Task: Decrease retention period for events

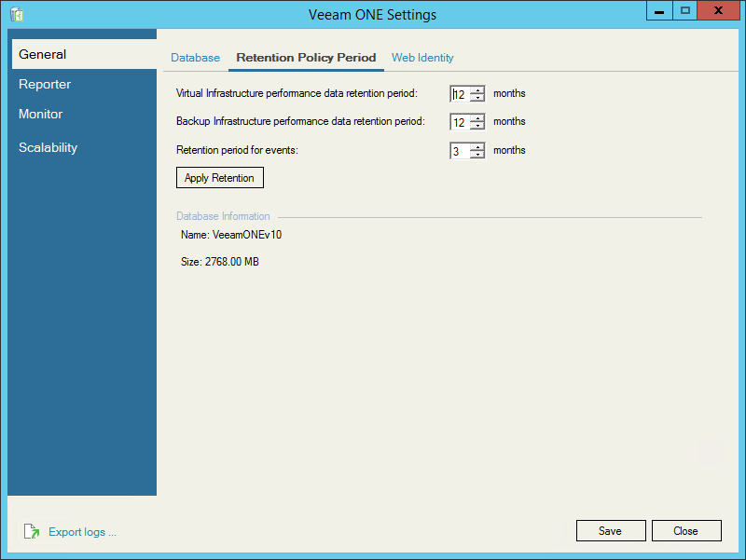Action: point(477,155)
